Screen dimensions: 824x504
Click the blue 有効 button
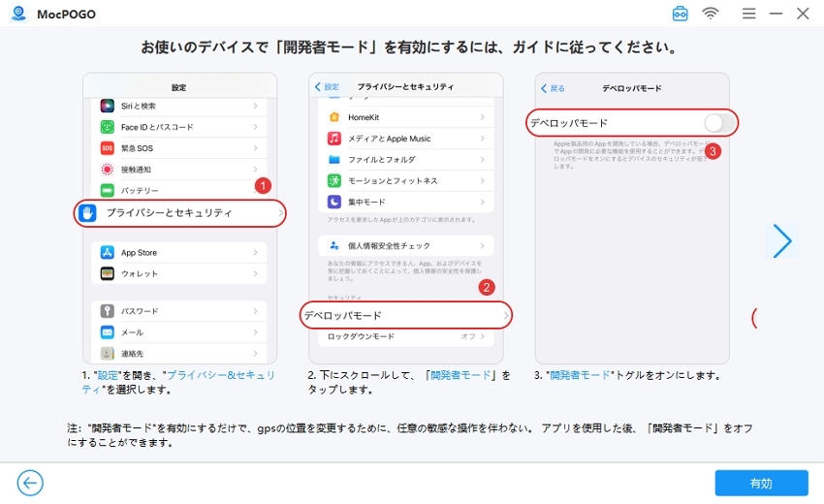[x=761, y=483]
